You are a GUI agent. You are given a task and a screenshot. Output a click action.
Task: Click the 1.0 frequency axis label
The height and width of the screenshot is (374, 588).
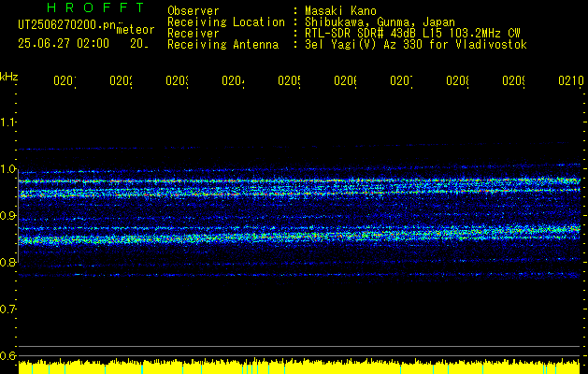(7, 169)
